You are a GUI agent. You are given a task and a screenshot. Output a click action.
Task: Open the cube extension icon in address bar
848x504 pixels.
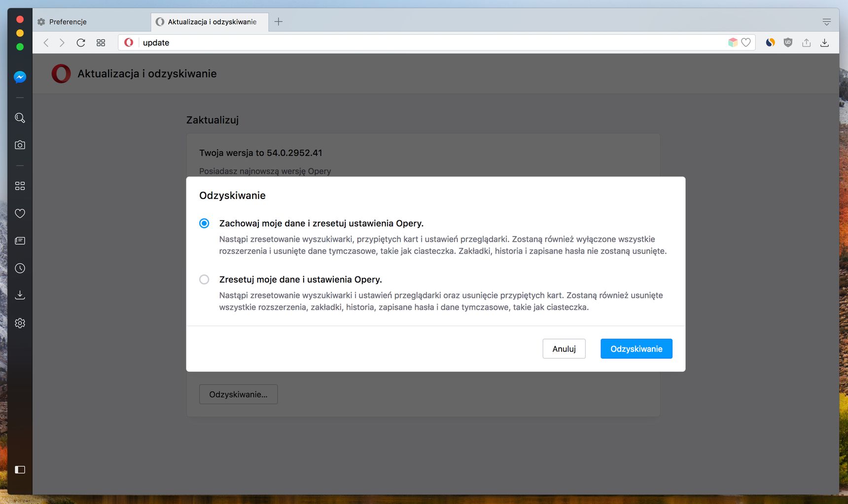(x=733, y=42)
